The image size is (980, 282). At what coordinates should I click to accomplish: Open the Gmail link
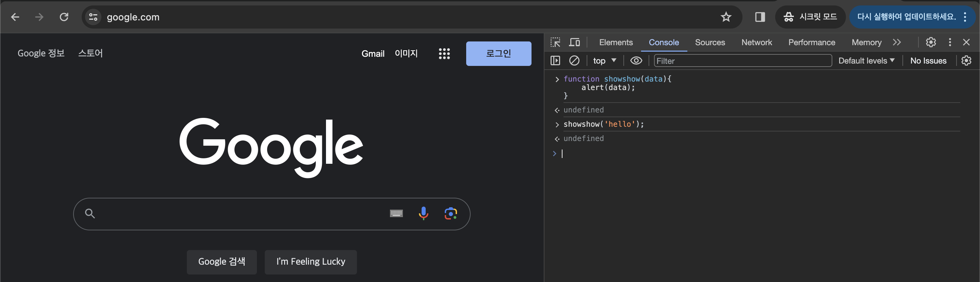click(x=373, y=54)
